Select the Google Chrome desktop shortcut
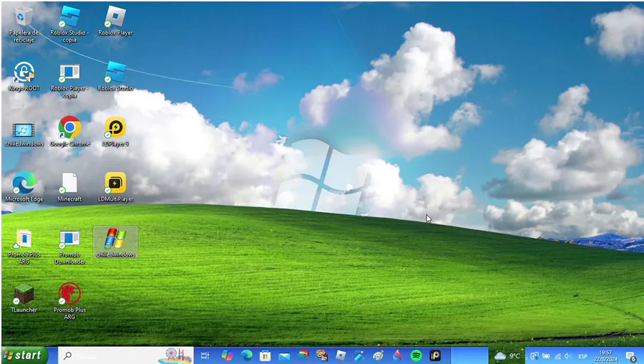Image resolution: width=644 pixels, height=364 pixels. 69,132
